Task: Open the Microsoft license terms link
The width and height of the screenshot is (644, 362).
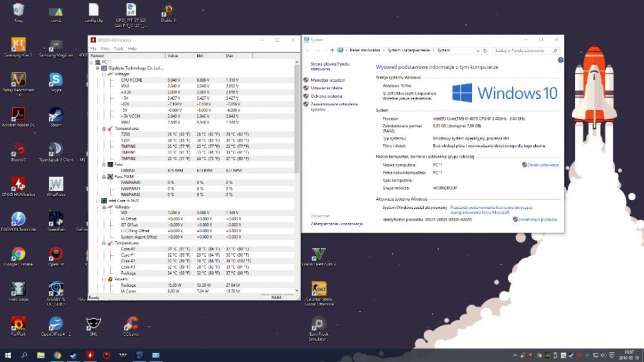Action: pos(491,210)
